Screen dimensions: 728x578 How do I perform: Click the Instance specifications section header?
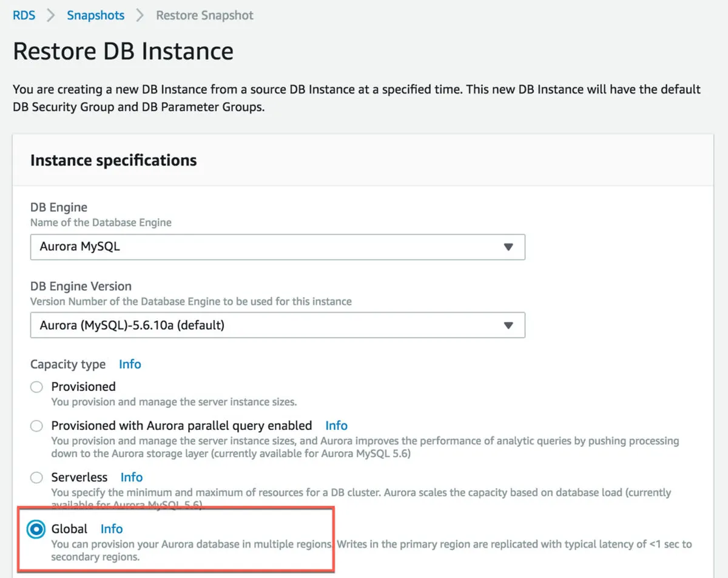[x=113, y=160]
